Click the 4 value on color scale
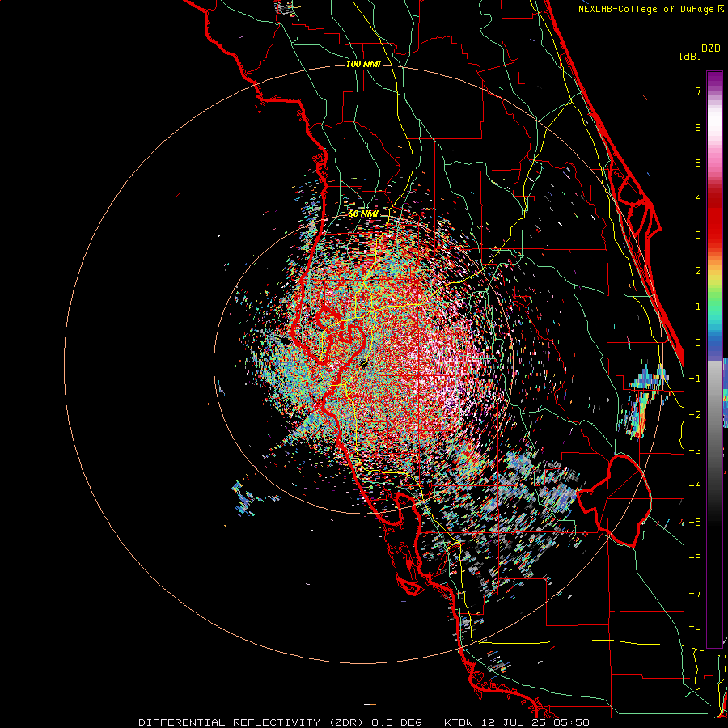This screenshot has height=728, width=728. 698,199
